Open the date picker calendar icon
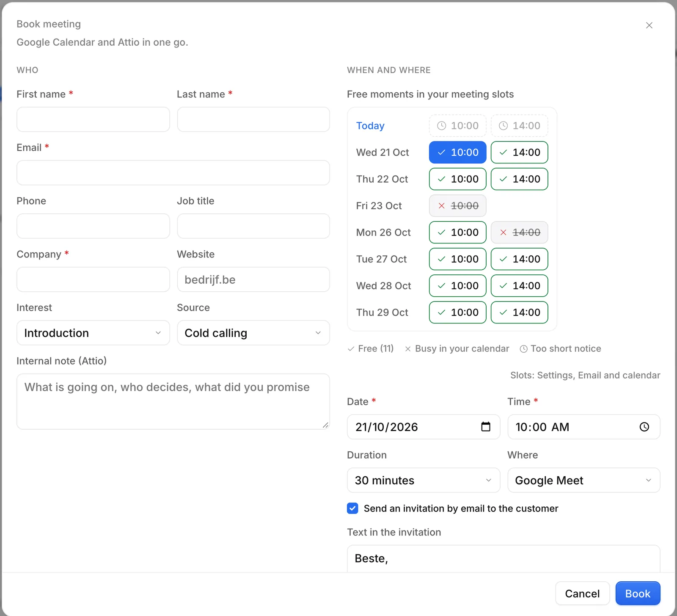The width and height of the screenshot is (677, 616). coord(486,427)
